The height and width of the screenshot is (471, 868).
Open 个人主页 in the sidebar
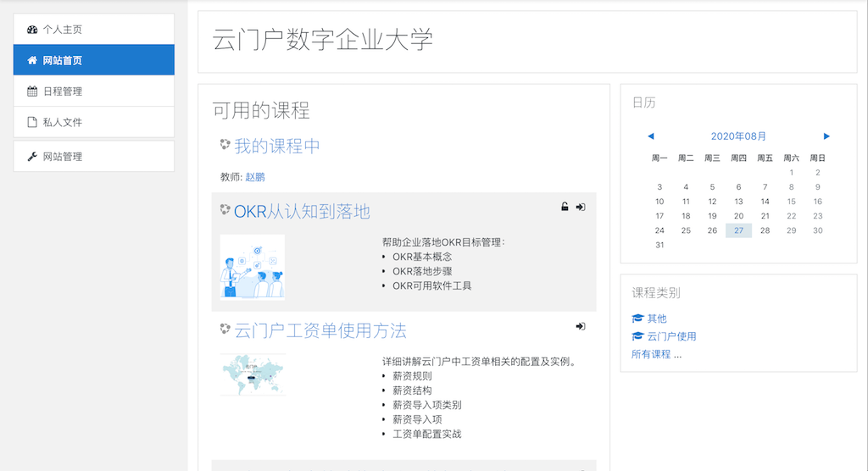(94, 30)
